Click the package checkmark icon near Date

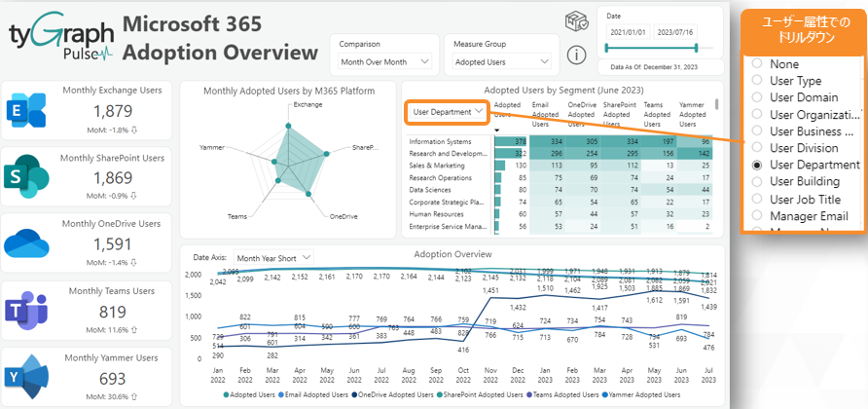576,21
